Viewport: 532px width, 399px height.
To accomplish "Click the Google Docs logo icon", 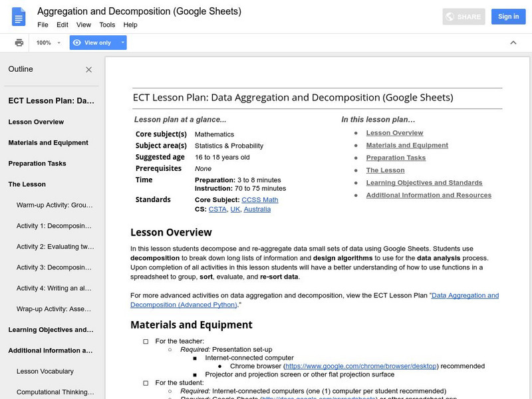I will pyautogui.click(x=18, y=17).
